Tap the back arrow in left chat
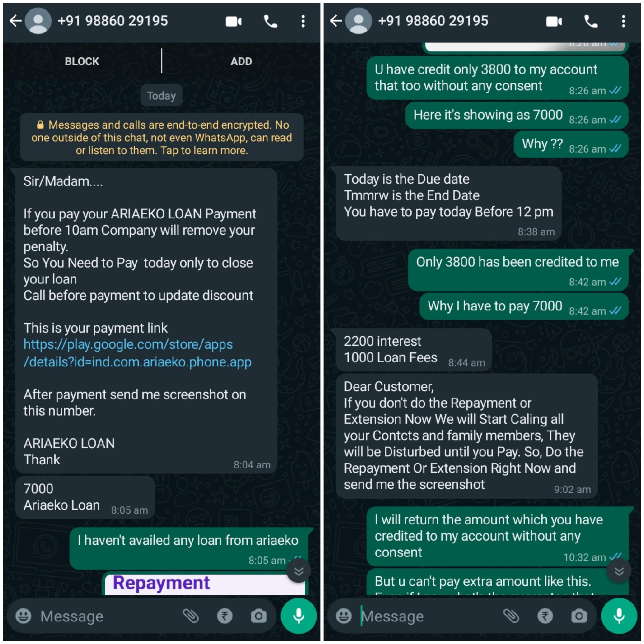Viewport: 644px width, 644px height. click(15, 21)
